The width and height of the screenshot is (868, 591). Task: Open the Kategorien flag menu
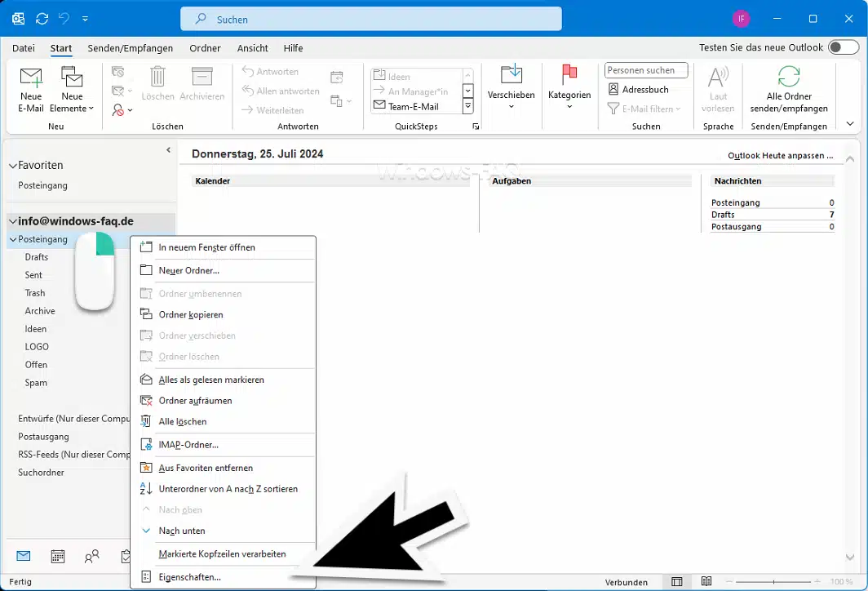click(x=569, y=87)
